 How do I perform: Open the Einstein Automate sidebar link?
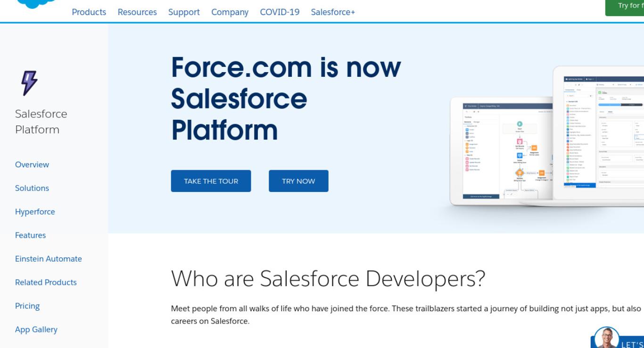49,259
